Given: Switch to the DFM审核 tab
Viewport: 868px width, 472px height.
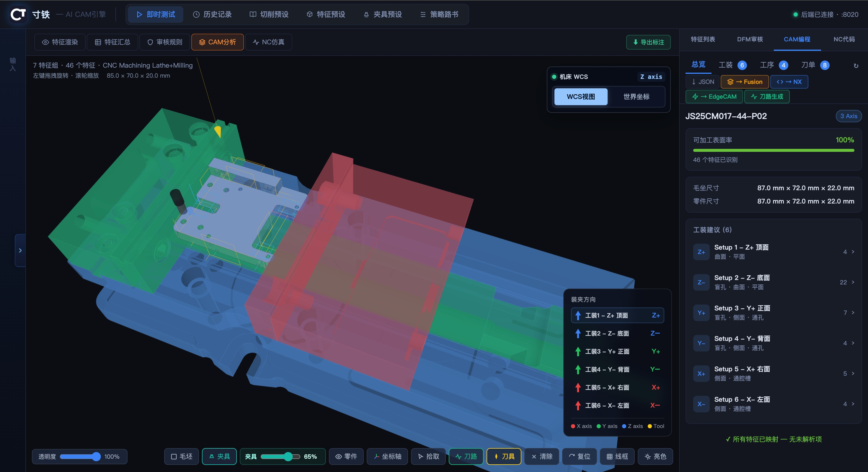Looking at the screenshot, I should (750, 40).
